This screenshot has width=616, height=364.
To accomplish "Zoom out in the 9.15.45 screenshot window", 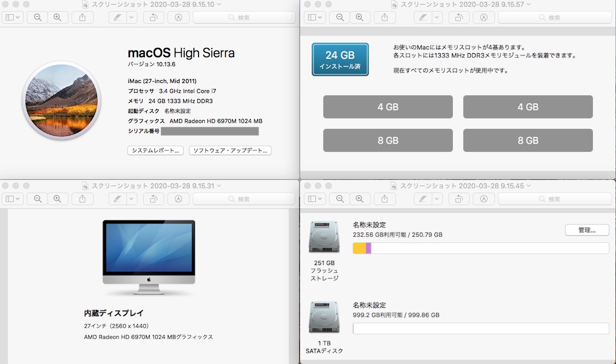I will pos(340,199).
